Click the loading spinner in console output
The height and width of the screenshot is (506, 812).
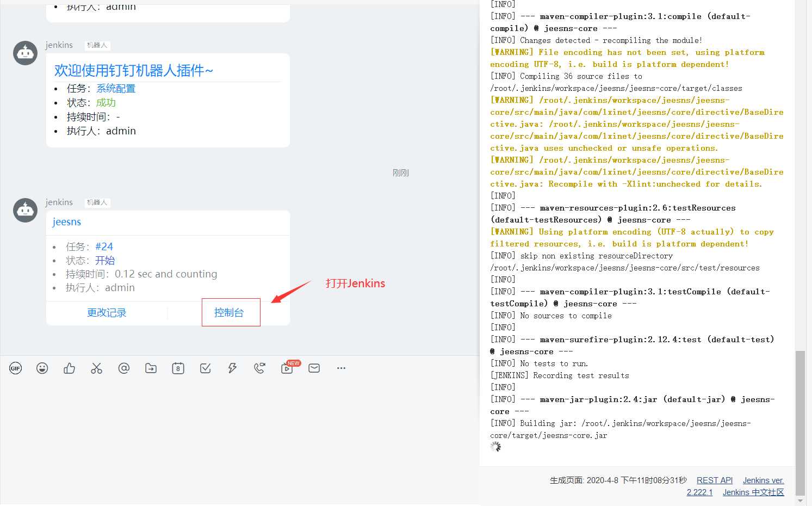[x=495, y=447]
